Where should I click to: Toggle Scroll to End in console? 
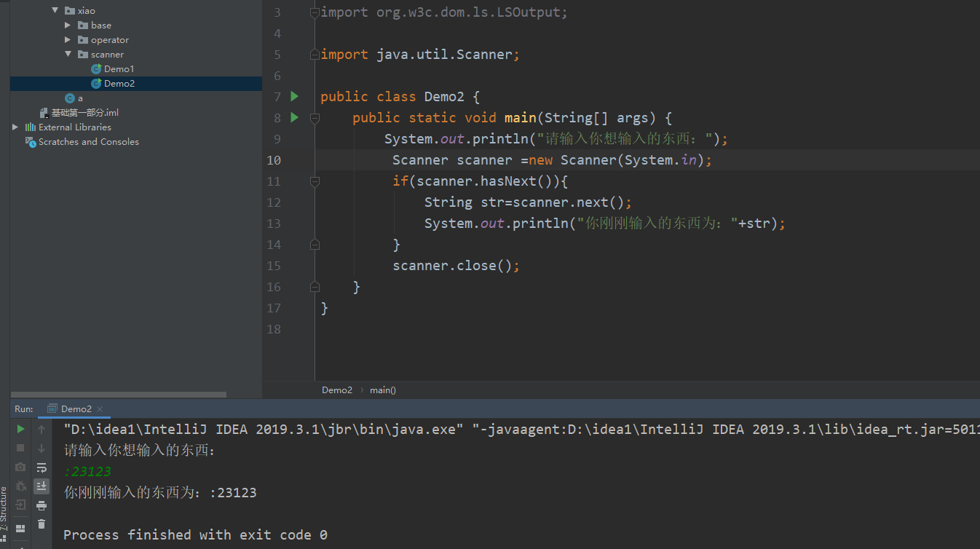click(42, 486)
